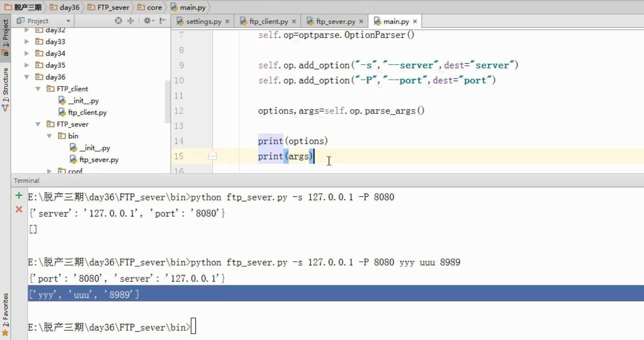The width and height of the screenshot is (644, 340).
Task: Select __init__.py under FTP_client
Action: [79, 101]
